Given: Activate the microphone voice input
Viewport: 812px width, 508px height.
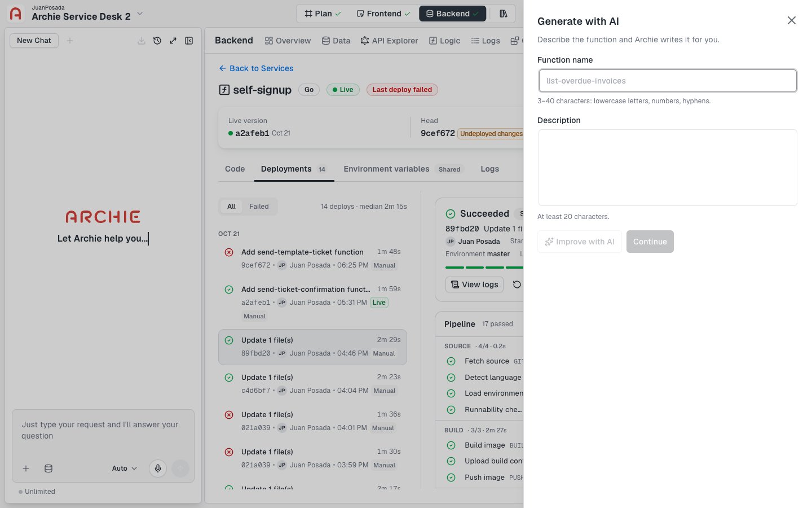Looking at the screenshot, I should 158,468.
